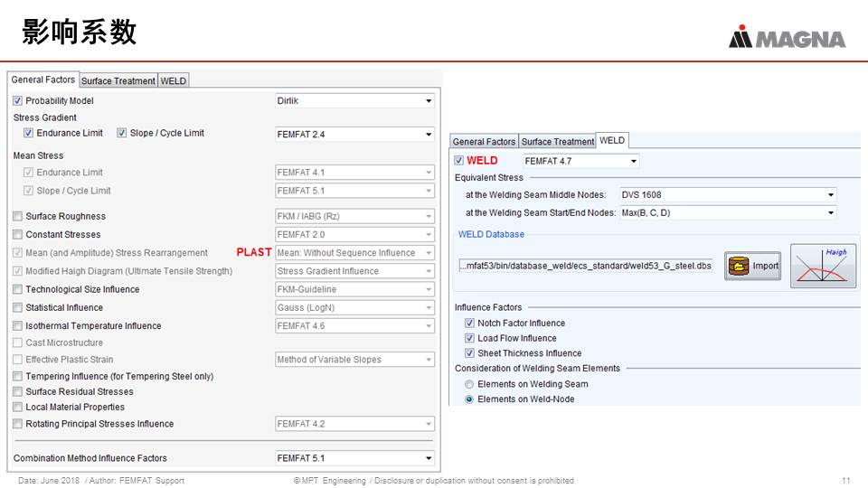
Task: Toggle the red WELD checkbox
Action: pyautogui.click(x=459, y=161)
